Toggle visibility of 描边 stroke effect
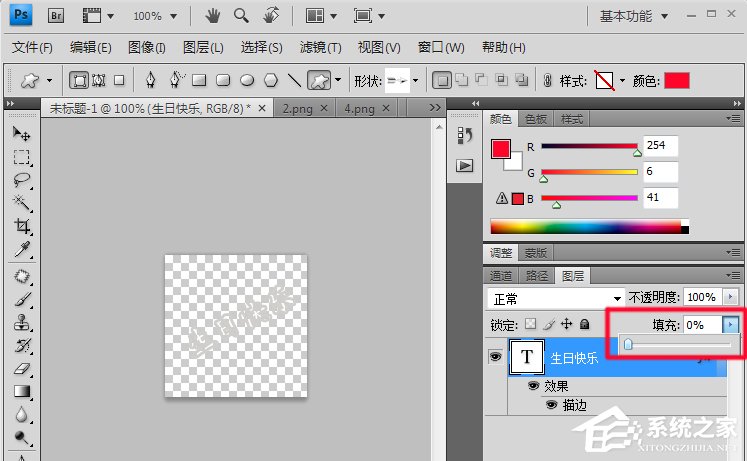The width and height of the screenshot is (747, 461). [551, 405]
